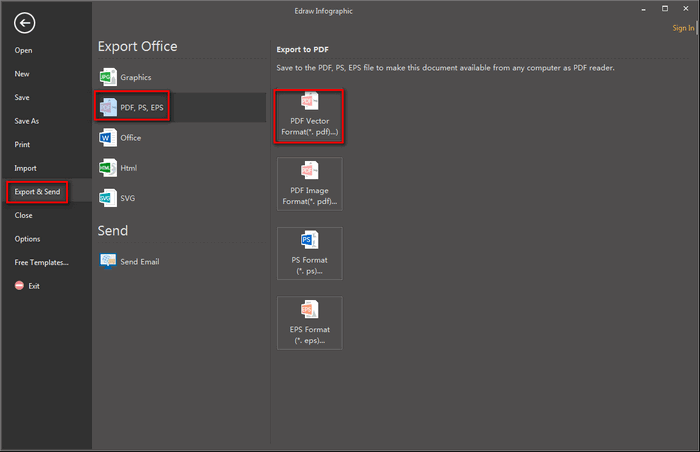
Task: Click the PDF Image Format button
Action: pyautogui.click(x=309, y=183)
